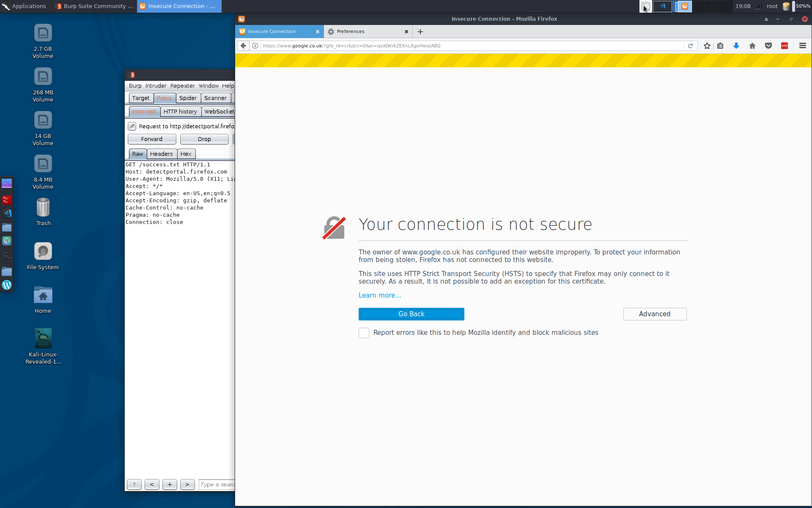
Task: Go to the Firefox home page
Action: (x=752, y=46)
